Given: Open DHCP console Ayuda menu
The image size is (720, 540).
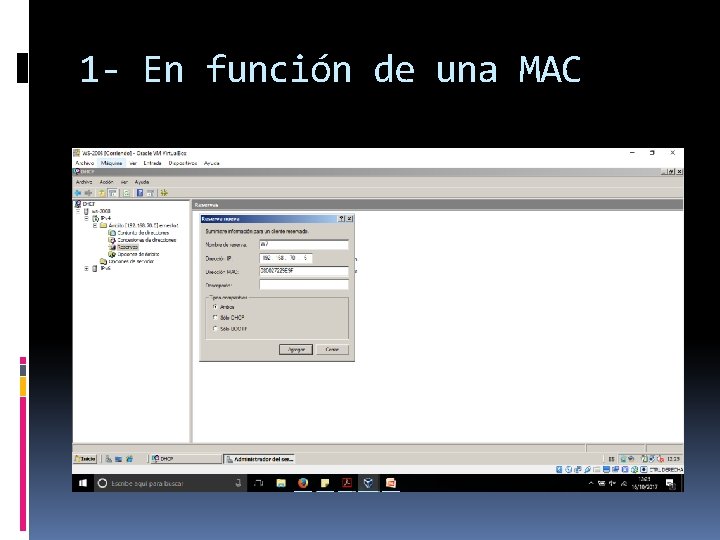Looking at the screenshot, I should 142,182.
